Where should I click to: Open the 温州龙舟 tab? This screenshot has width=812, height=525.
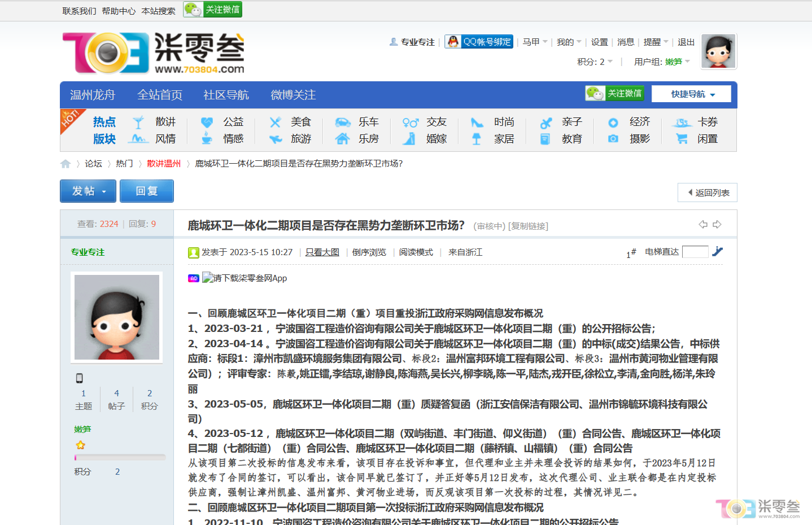tap(93, 95)
